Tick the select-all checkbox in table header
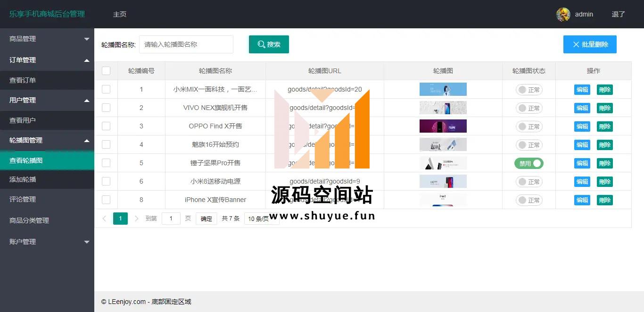644x312 pixels. pos(106,71)
